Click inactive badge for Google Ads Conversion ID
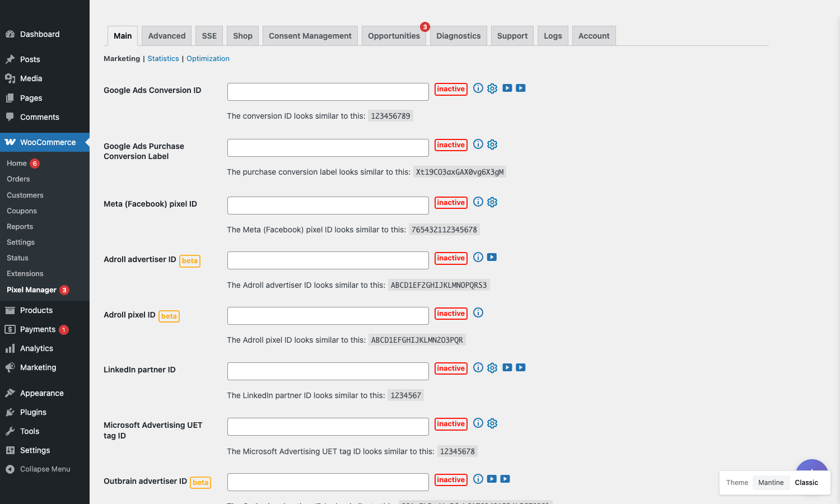This screenshot has width=840, height=504. click(451, 89)
